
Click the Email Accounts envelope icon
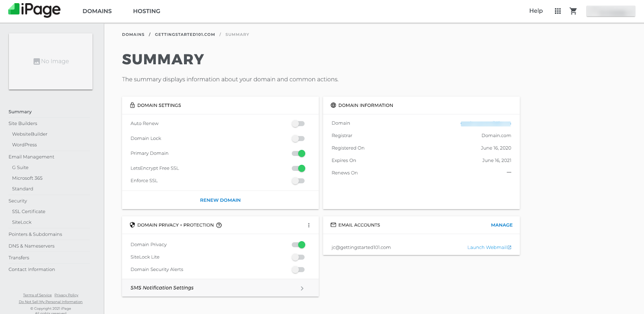pos(333,225)
